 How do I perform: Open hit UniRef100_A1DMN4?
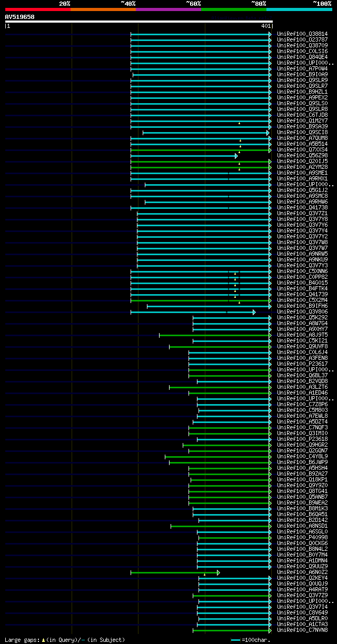coord(302,561)
